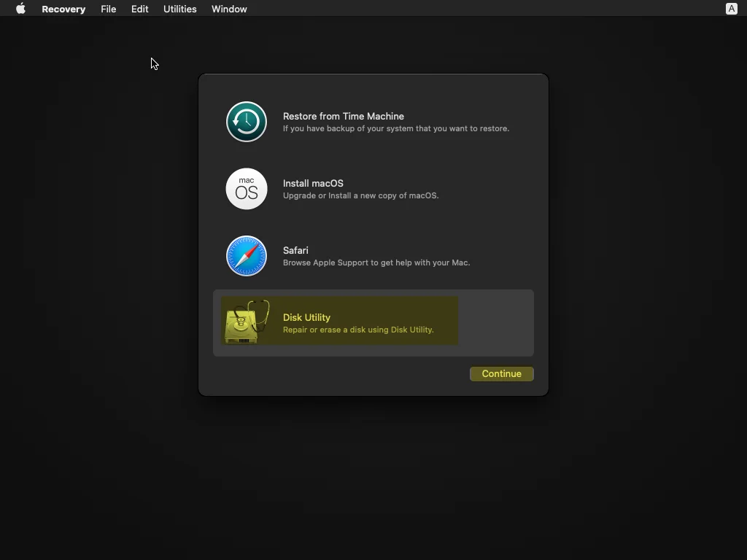747x560 pixels.
Task: Open the Edit menu
Action: (x=139, y=9)
